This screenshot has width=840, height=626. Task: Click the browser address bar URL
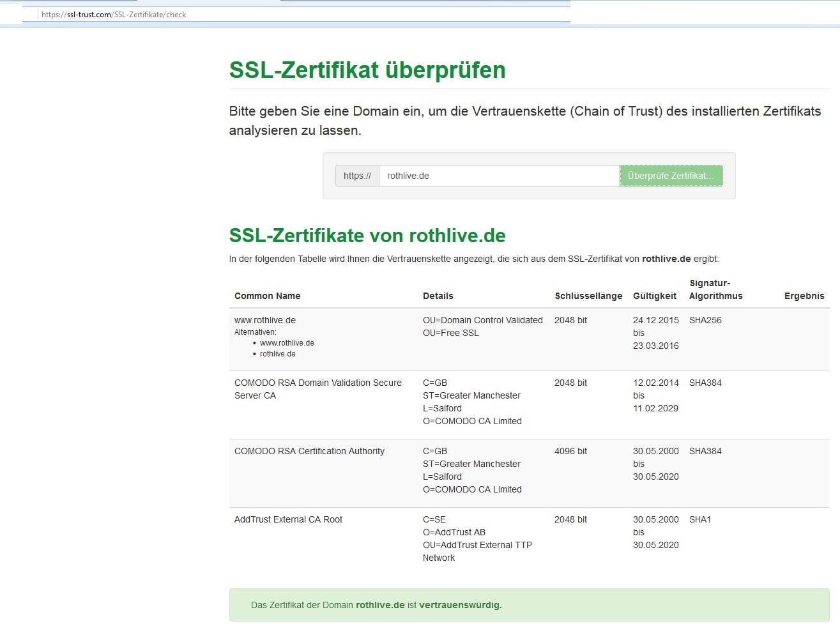coord(114,15)
